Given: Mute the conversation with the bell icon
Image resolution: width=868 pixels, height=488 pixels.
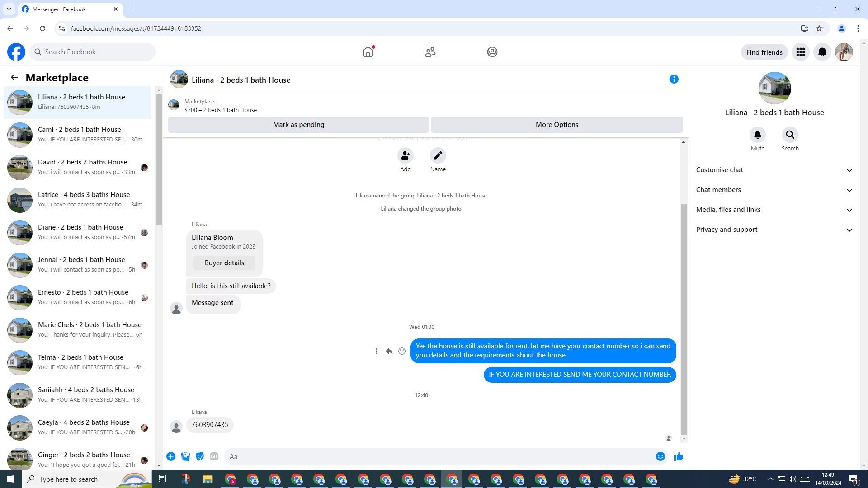Looking at the screenshot, I should [757, 135].
